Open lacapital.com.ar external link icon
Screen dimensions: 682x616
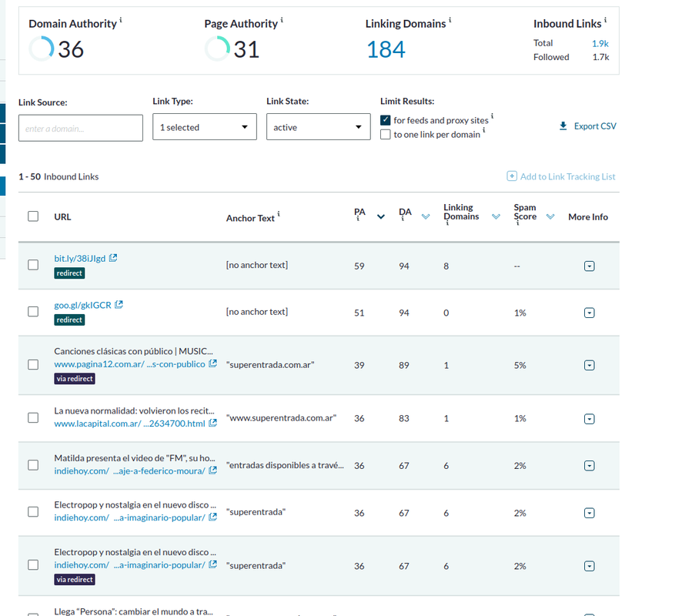click(212, 423)
